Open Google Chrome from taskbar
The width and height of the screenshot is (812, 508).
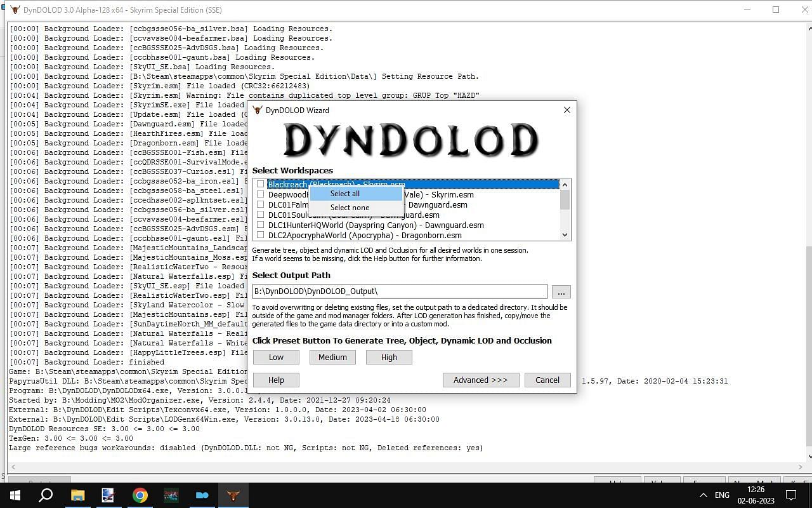[140, 495]
